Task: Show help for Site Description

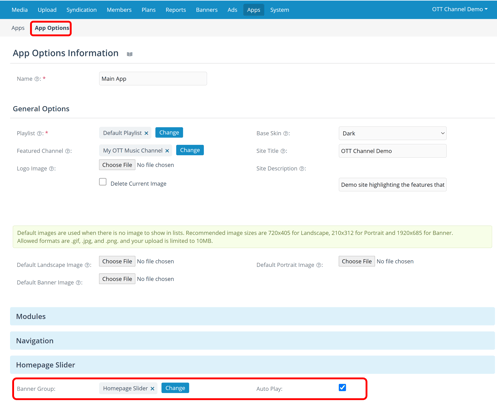Action: tap(302, 169)
